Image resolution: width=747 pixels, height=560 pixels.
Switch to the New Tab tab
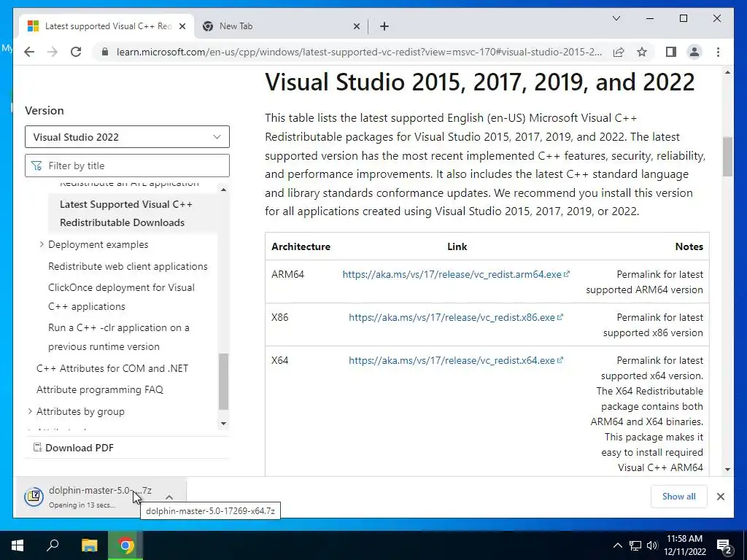(x=281, y=26)
